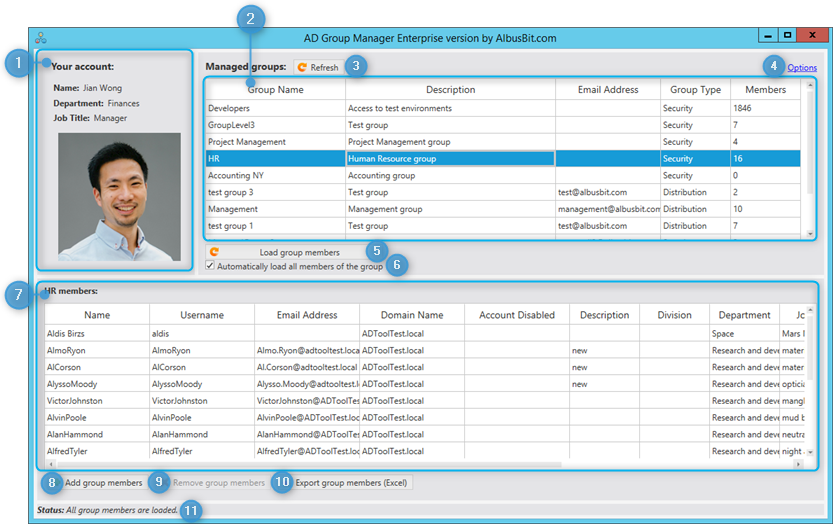The height and width of the screenshot is (524, 833).
Task: Click down arrow of groups table scrollbar
Action: pyautogui.click(x=810, y=234)
